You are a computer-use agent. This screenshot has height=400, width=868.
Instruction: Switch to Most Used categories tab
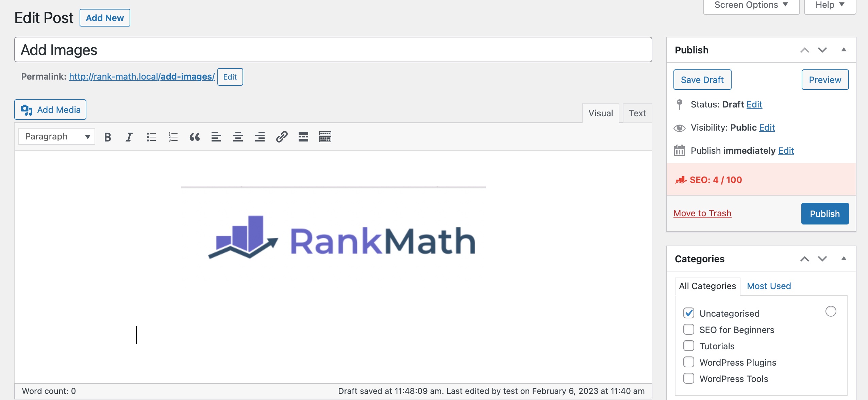click(769, 286)
